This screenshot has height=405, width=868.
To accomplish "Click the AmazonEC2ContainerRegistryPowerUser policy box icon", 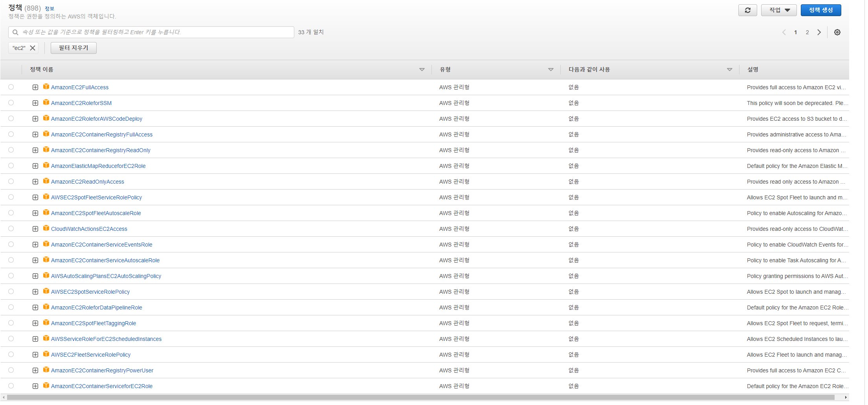I will [x=46, y=370].
